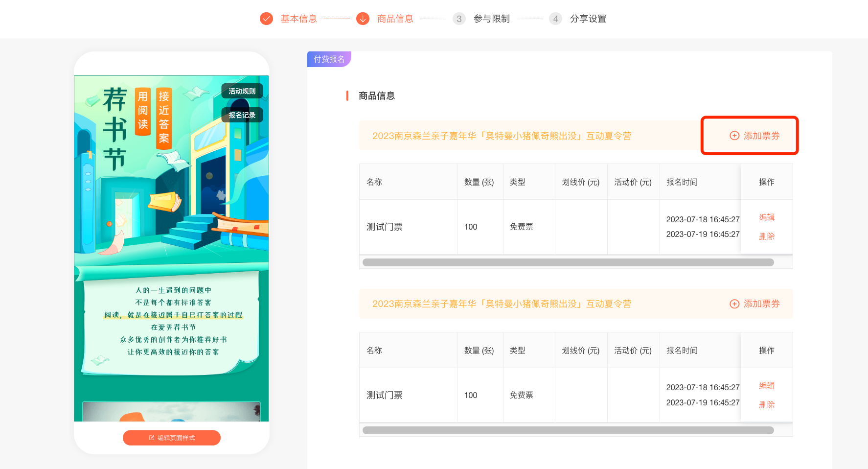Open the 基本信息 step

pos(298,19)
